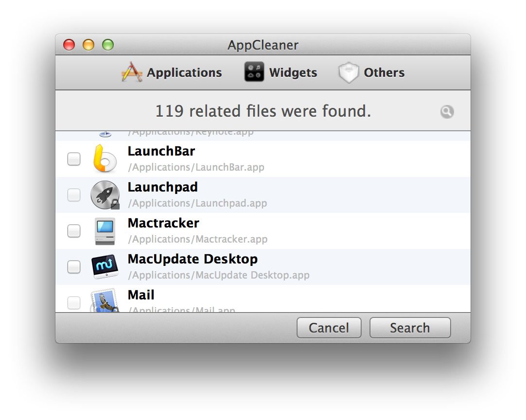The image size is (526, 420).
Task: Select the LaunchBar app name
Action: 161,151
